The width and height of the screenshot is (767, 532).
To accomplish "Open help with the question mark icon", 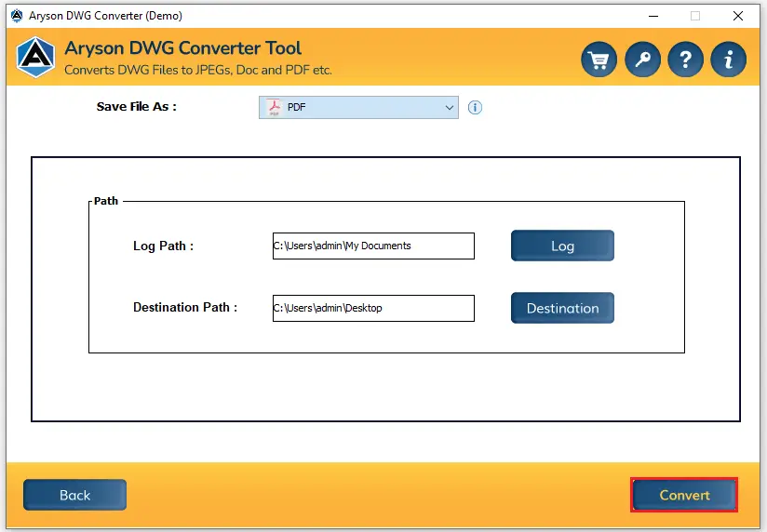I will [x=685, y=60].
